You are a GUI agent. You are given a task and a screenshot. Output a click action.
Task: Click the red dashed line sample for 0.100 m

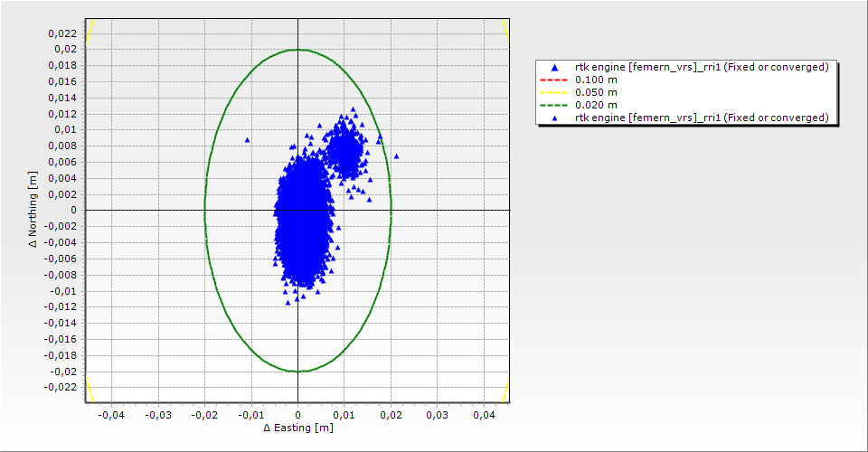553,80
